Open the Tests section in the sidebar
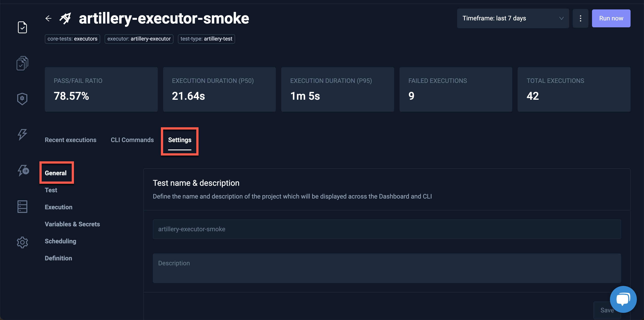 point(22,28)
